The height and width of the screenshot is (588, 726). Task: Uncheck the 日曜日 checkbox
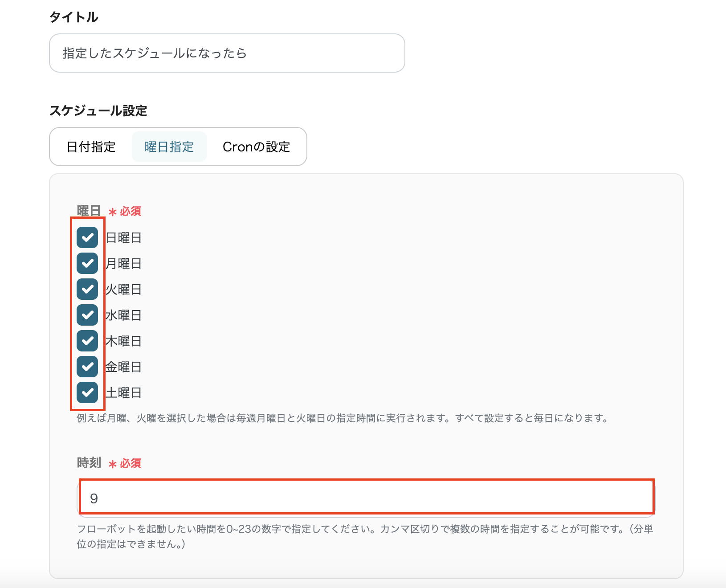click(x=87, y=237)
